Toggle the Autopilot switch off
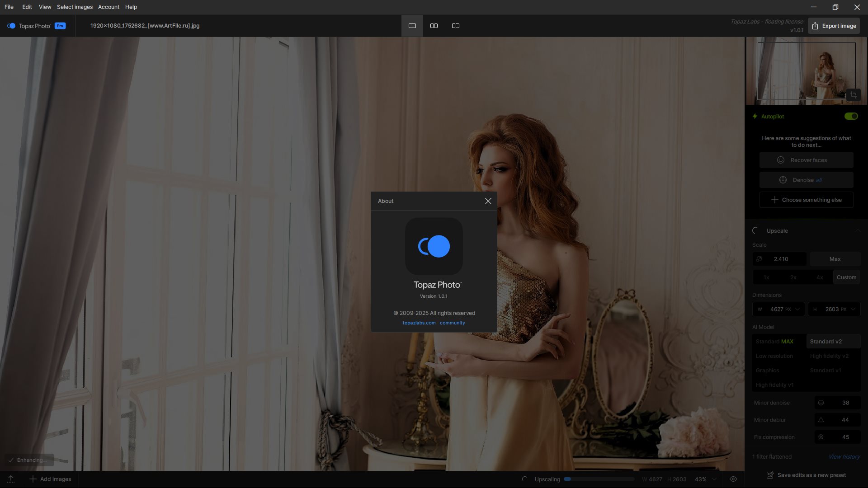 (x=851, y=116)
